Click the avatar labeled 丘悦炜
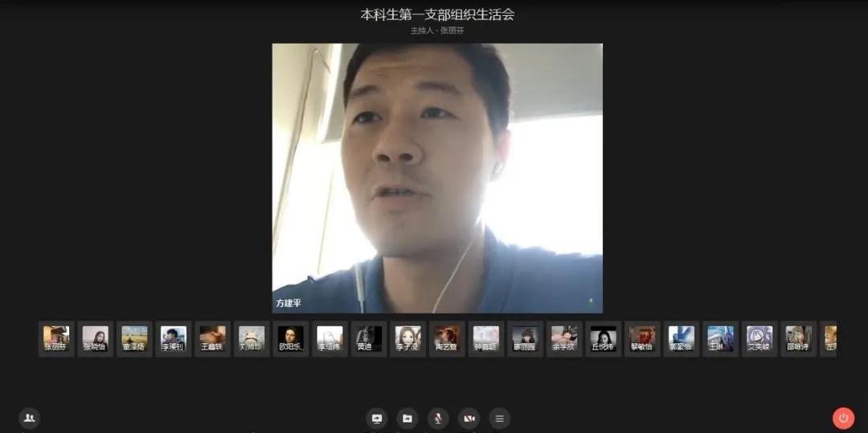The image size is (868, 433). click(603, 338)
